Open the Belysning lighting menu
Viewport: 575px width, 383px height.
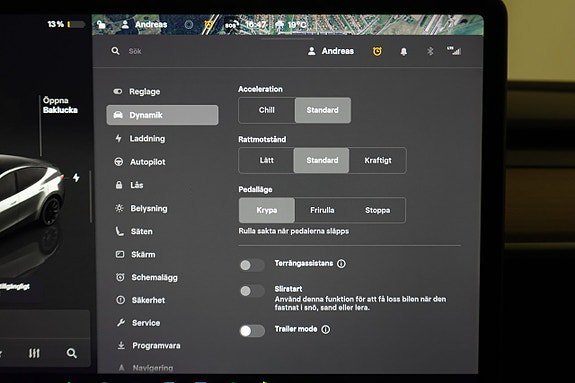click(141, 208)
